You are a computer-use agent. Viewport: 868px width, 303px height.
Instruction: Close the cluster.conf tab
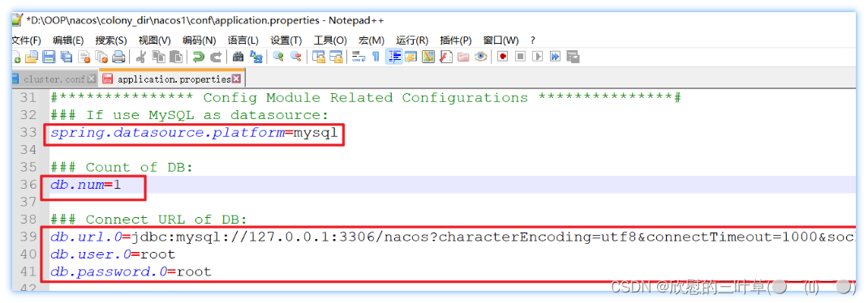(x=92, y=79)
